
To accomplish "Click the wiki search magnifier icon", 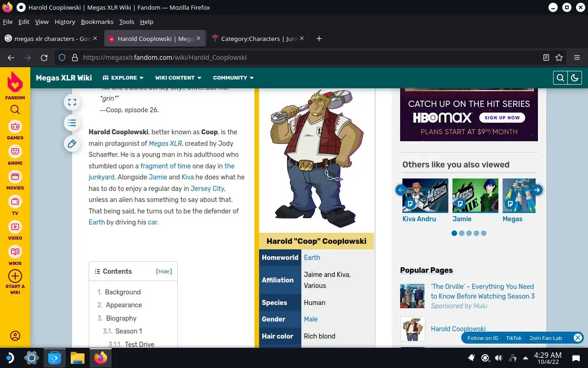I will point(560,78).
